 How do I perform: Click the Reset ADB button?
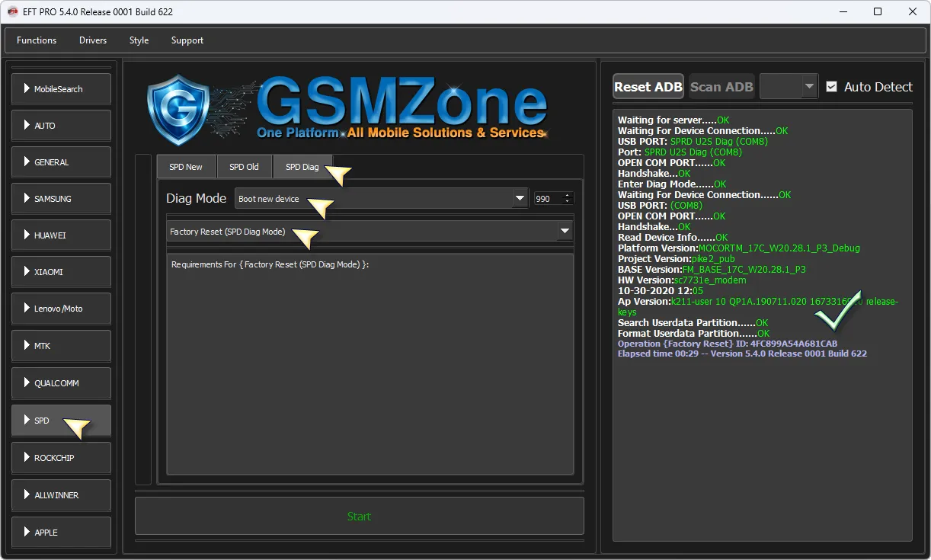[648, 87]
